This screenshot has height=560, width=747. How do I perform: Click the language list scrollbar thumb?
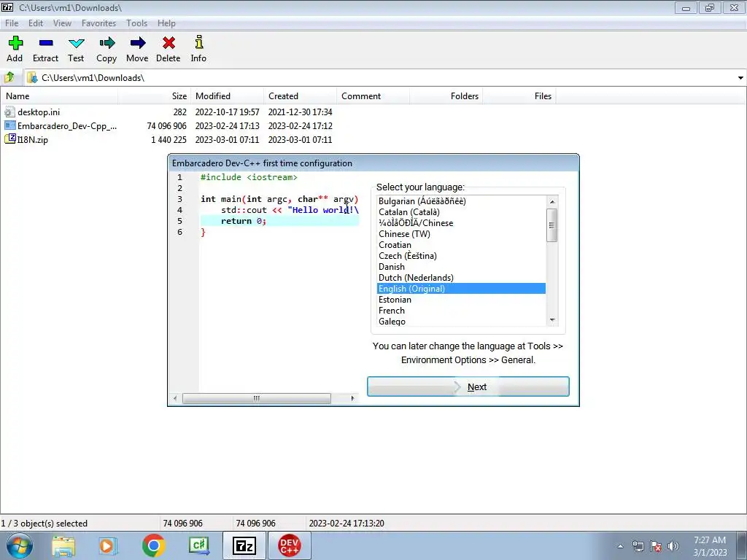point(552,225)
